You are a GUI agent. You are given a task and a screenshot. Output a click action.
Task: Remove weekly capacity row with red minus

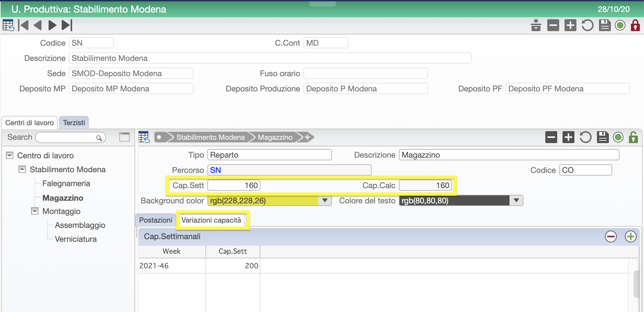[611, 236]
